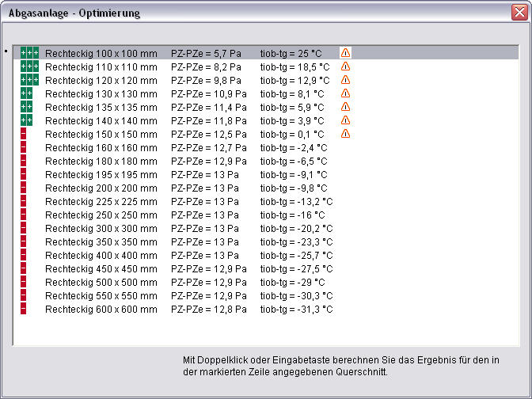Select the Rechteckig 200 x 200 mm row
This screenshot has height=399, width=532.
click(x=101, y=188)
